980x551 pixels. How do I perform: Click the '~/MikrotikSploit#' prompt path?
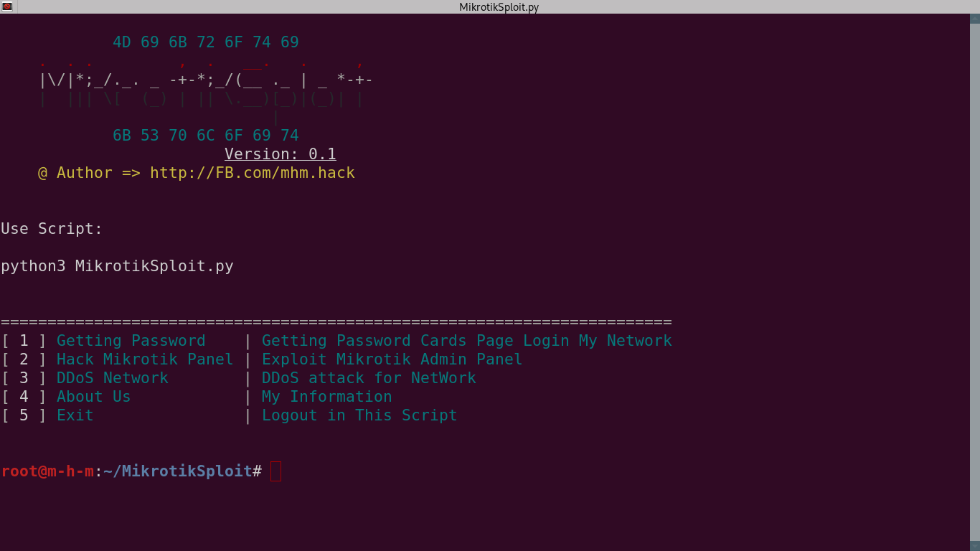[182, 471]
